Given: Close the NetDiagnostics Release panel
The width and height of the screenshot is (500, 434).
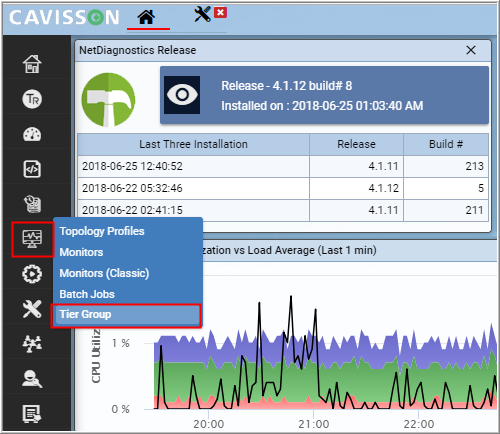Looking at the screenshot, I should [471, 50].
